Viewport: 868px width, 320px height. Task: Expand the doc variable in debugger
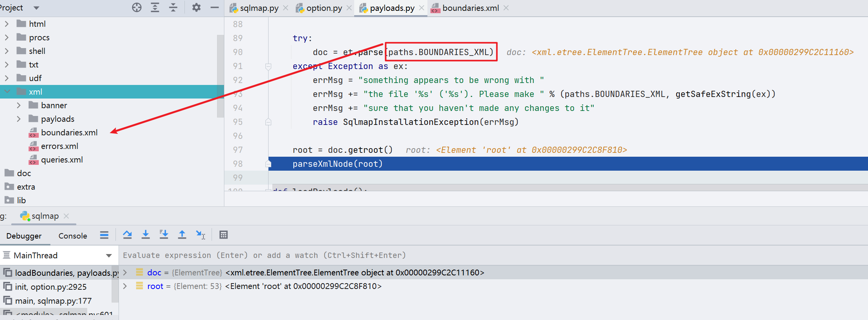[125, 273]
